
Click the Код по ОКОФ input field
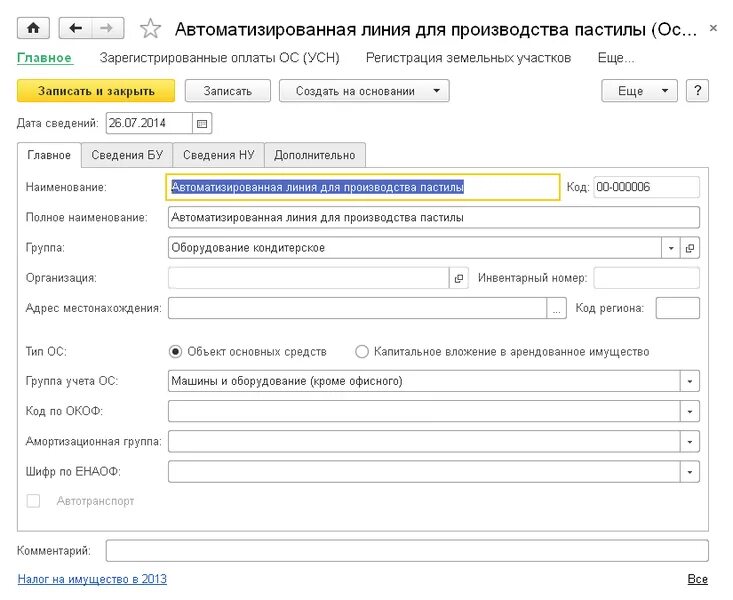point(424,412)
